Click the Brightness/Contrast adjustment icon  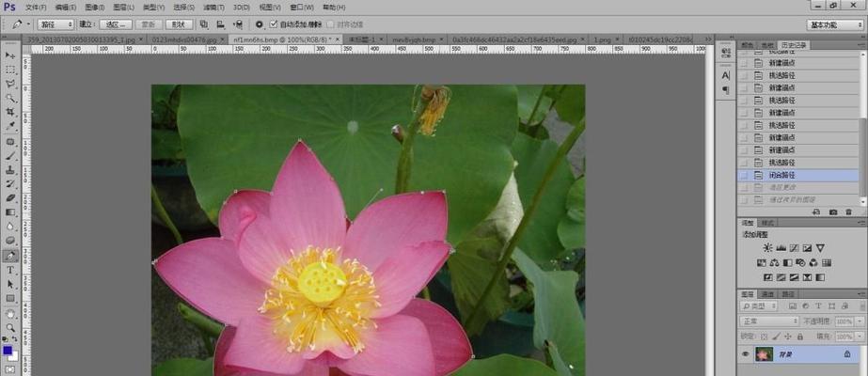[767, 247]
